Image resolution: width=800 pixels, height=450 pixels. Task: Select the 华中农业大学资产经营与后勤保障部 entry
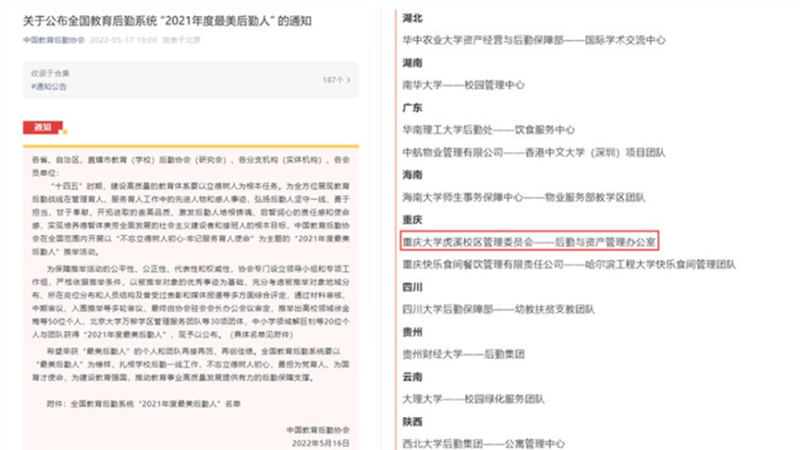pyautogui.click(x=534, y=40)
